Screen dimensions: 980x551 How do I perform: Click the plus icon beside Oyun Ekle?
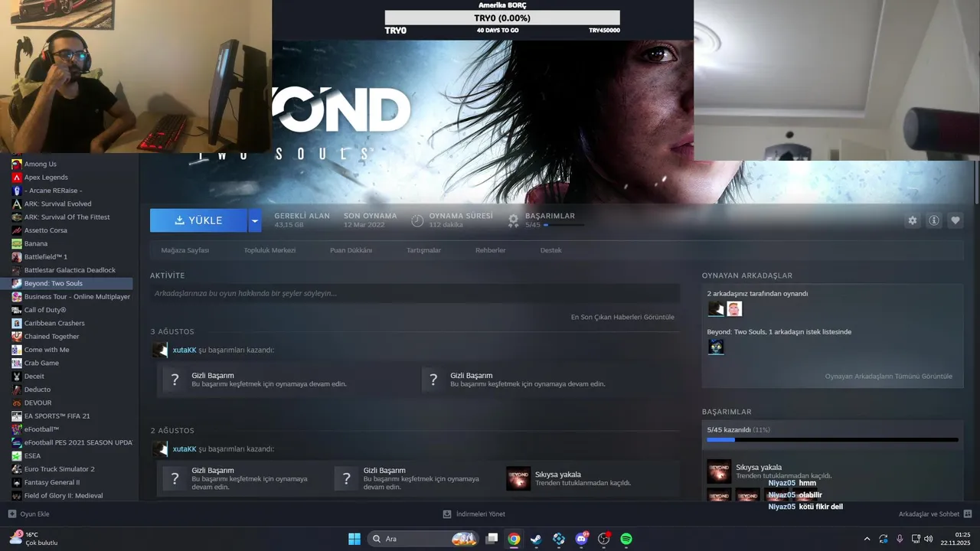[x=11, y=514]
